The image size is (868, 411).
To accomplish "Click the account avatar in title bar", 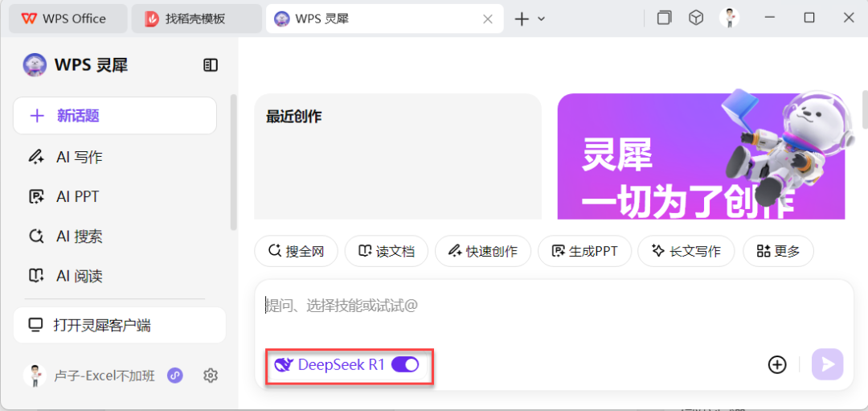I will [x=729, y=18].
